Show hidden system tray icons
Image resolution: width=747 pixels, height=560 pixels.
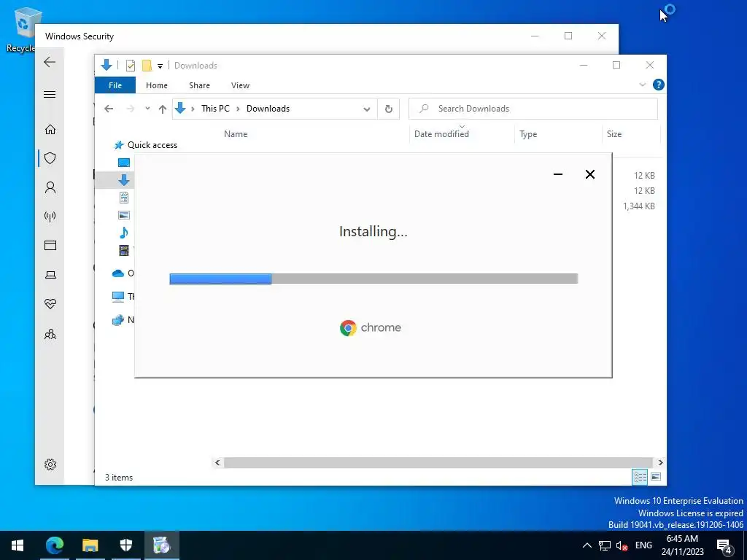[587, 545]
